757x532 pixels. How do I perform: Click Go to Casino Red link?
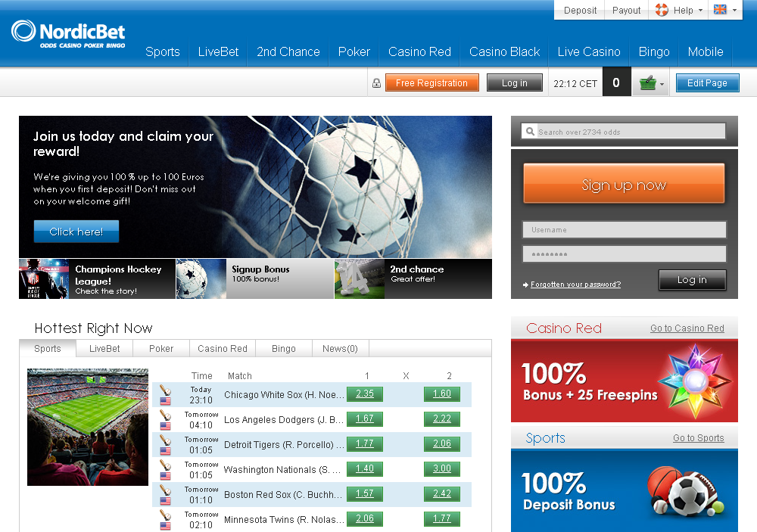coord(687,328)
